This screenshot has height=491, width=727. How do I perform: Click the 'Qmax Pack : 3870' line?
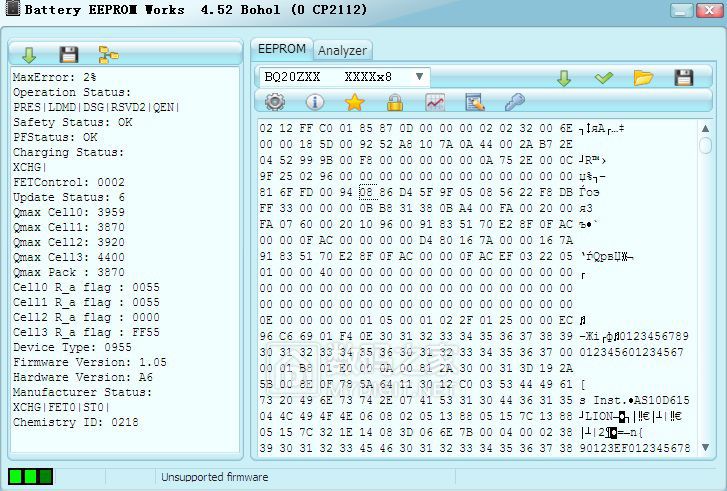[x=69, y=272]
